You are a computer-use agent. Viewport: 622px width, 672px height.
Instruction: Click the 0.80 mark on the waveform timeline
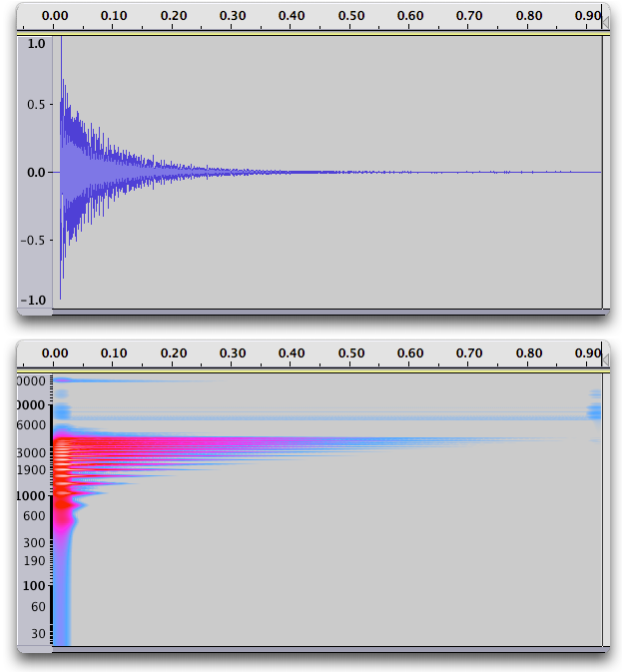coord(529,16)
